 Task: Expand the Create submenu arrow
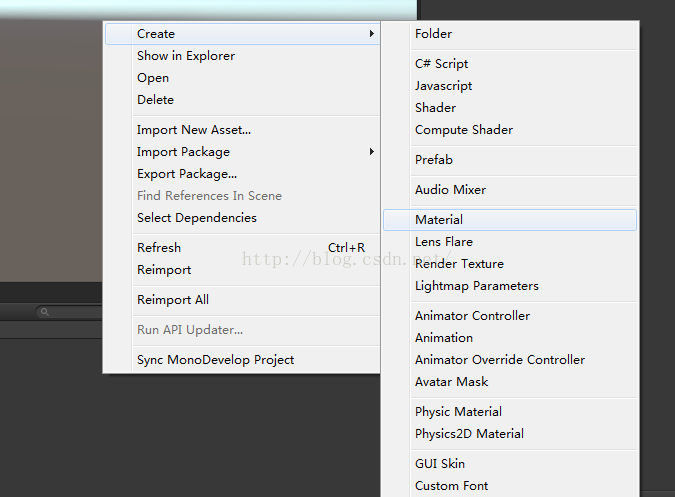[372, 34]
